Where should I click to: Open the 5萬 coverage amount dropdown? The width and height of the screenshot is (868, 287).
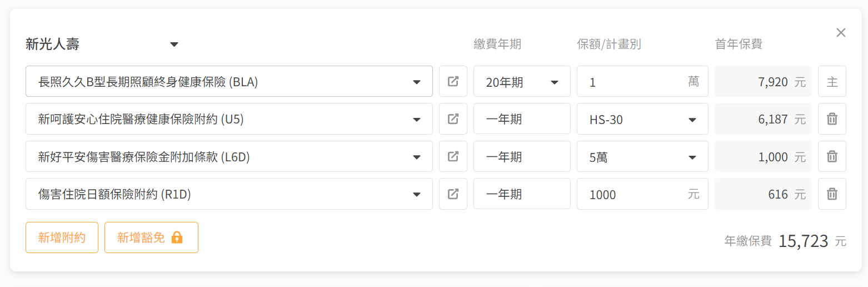click(642, 157)
